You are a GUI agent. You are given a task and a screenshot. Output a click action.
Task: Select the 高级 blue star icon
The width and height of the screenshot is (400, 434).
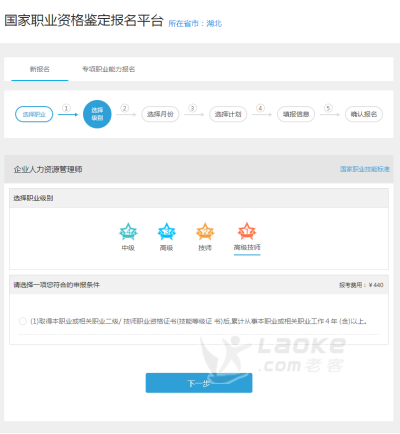click(166, 231)
